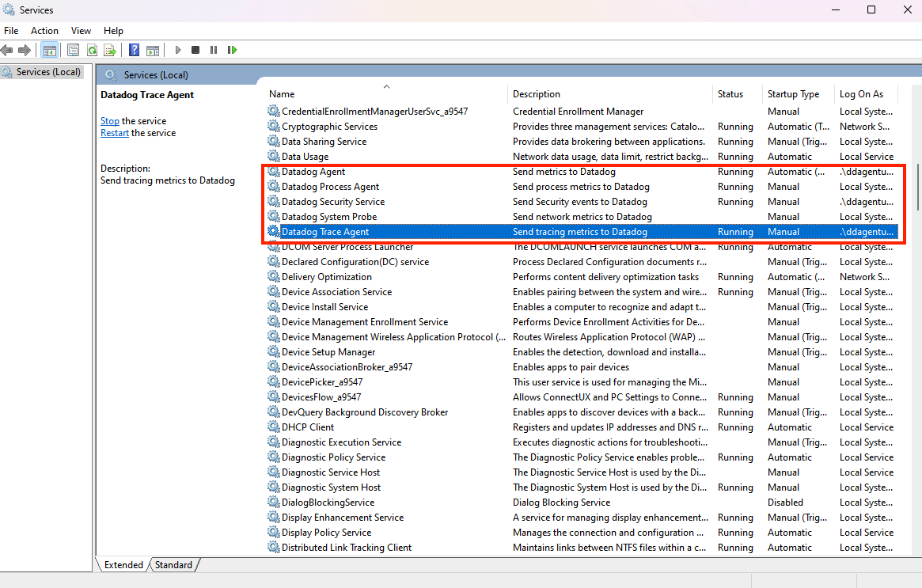Click the gear icon of Delivery Optimization

coord(273,276)
